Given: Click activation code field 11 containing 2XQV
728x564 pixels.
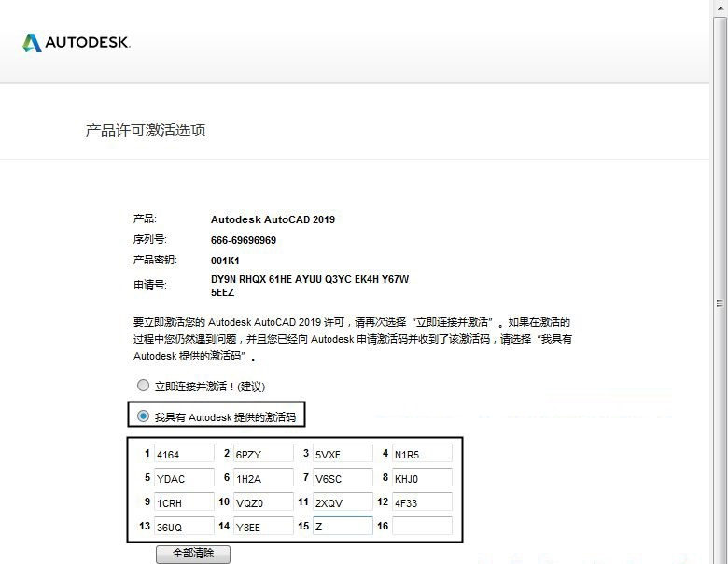Looking at the screenshot, I should coord(343,501).
